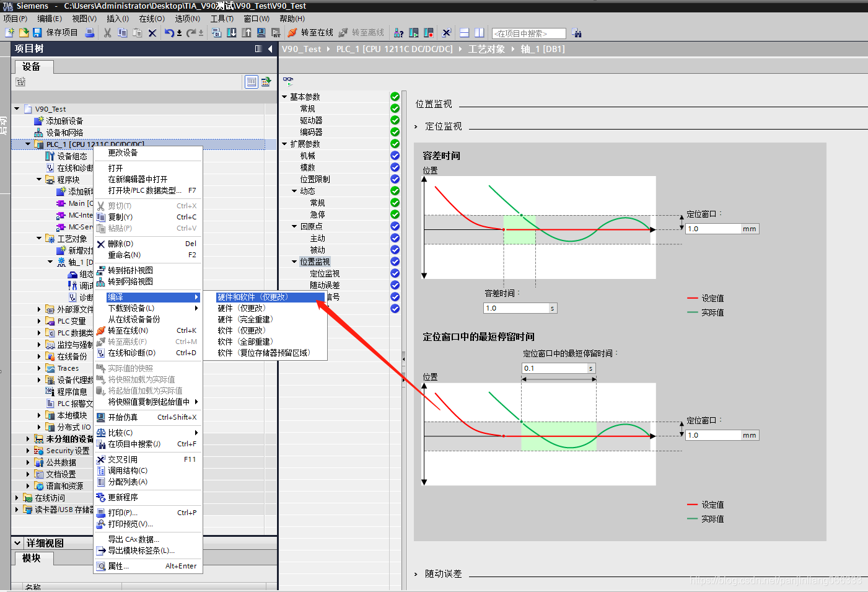The image size is (868, 592).
Task: Click search binoculars icon beside search field
Action: tap(577, 33)
